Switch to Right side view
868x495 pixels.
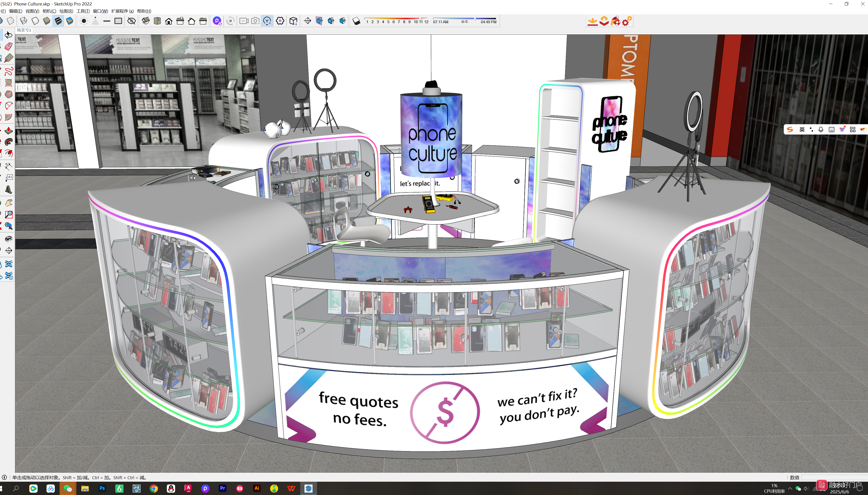coord(180,21)
